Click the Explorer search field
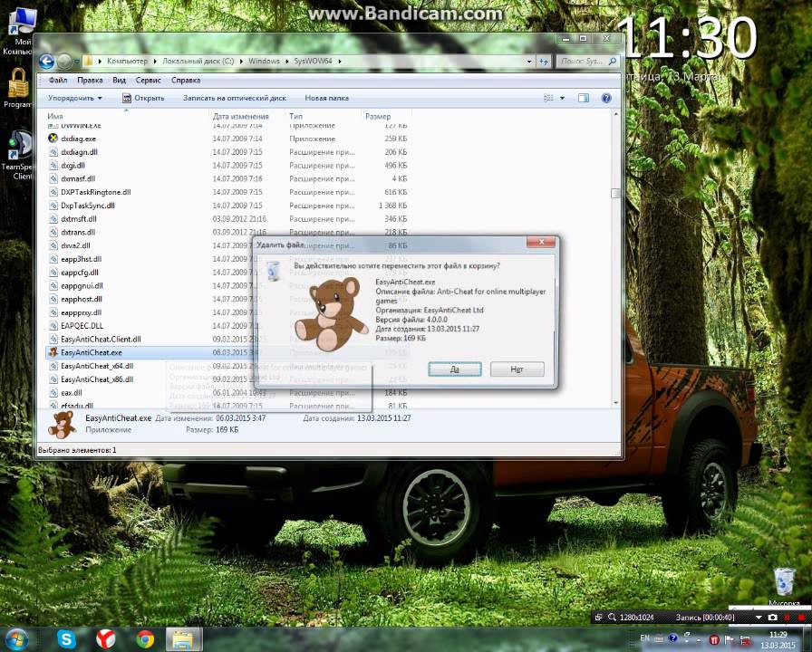Image resolution: width=812 pixels, height=652 pixels. (588, 61)
